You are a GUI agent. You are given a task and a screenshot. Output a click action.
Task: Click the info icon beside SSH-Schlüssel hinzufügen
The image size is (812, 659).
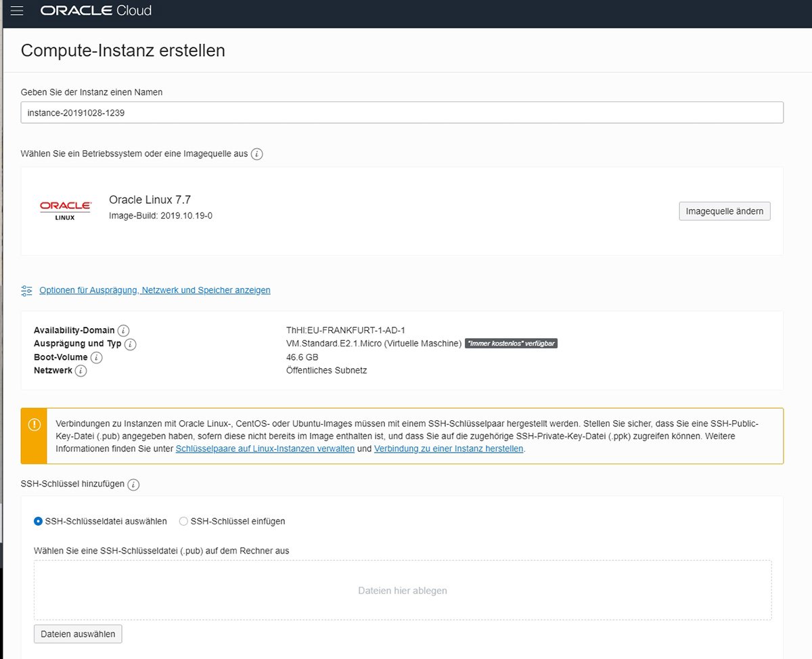click(133, 484)
